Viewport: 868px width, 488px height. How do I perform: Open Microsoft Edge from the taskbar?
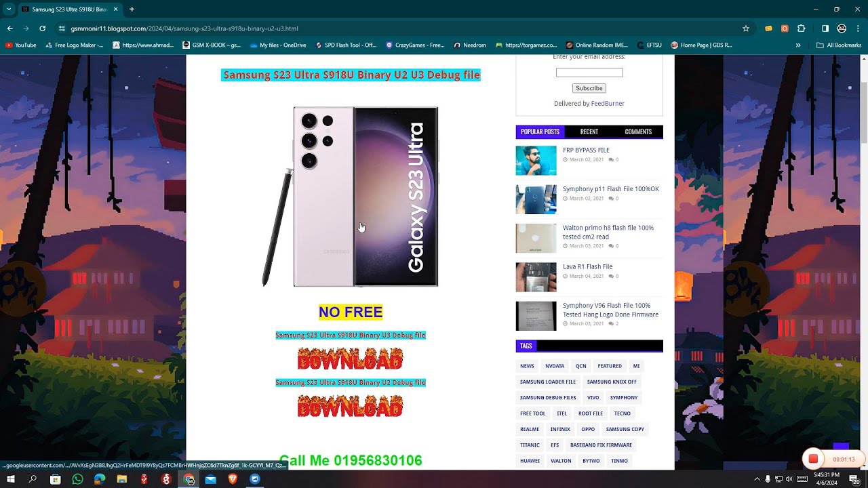coord(100,479)
